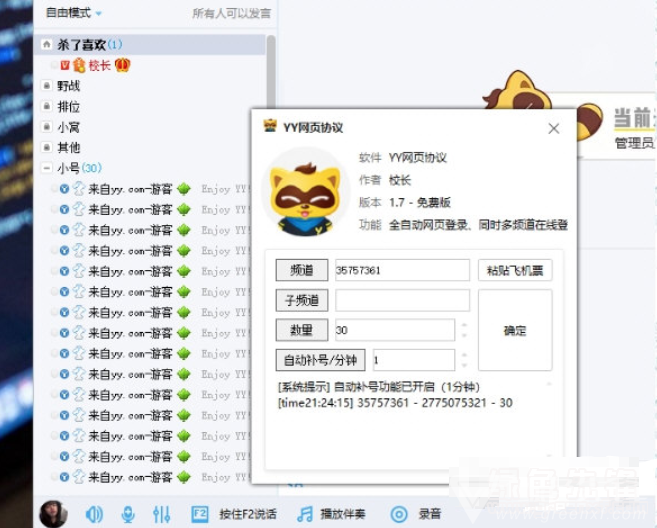This screenshot has width=657, height=528.
Task: Click the channel list vertical scrollbar
Action: click(x=271, y=71)
